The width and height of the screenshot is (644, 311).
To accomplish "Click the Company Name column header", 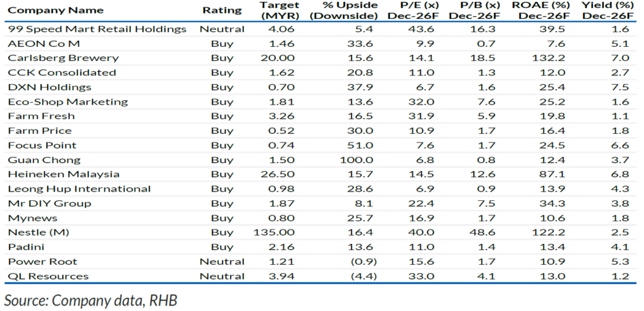I will (x=56, y=10).
